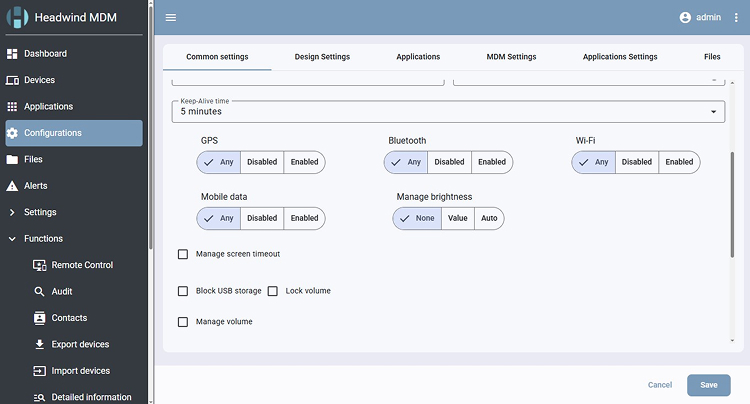This screenshot has height=404, width=750.
Task: Set Manage brightness to Auto
Action: [x=489, y=218]
